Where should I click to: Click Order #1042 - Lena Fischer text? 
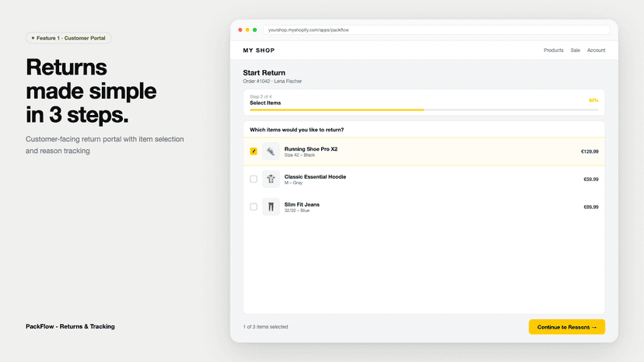click(272, 82)
